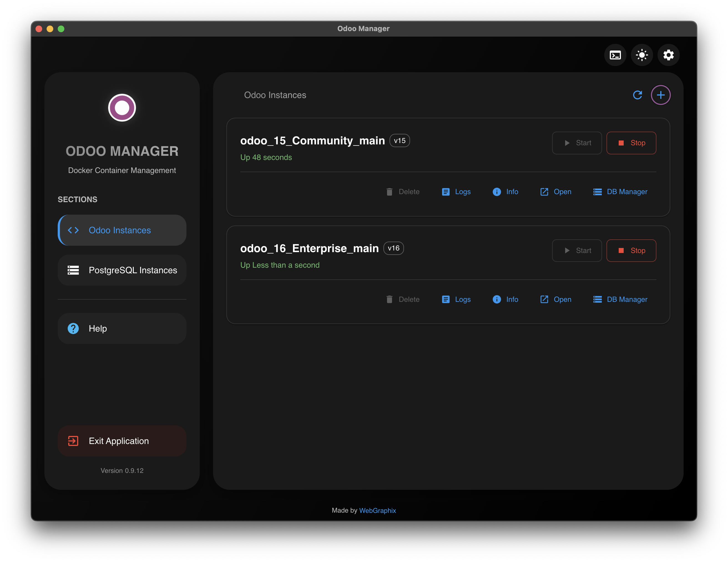Image resolution: width=728 pixels, height=562 pixels.
Task: Exit the application
Action: click(x=122, y=441)
